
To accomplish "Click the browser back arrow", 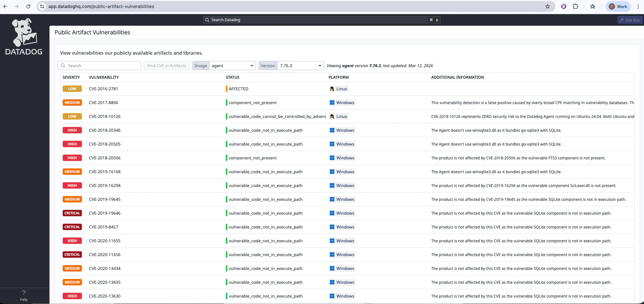I will pos(5,6).
